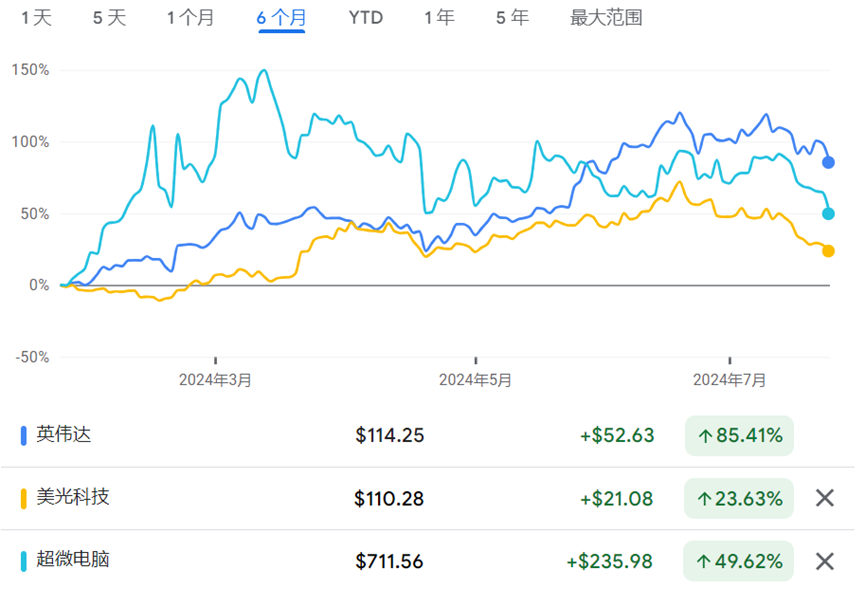865x589 pixels.
Task: Click the cyan color bar beside 超微电脑
Action: pos(23,561)
